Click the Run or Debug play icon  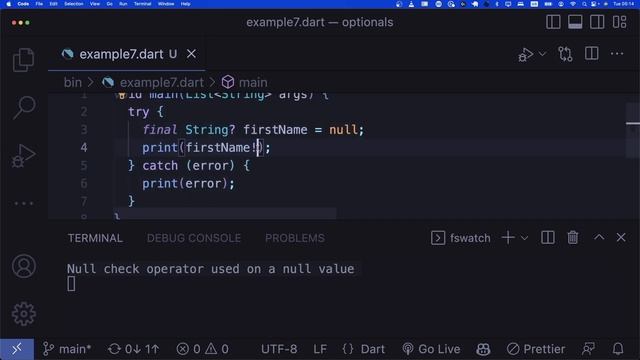526,54
